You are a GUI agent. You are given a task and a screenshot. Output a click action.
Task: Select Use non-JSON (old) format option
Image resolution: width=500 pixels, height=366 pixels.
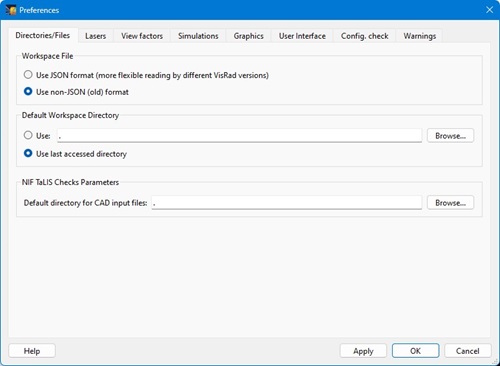click(28, 91)
